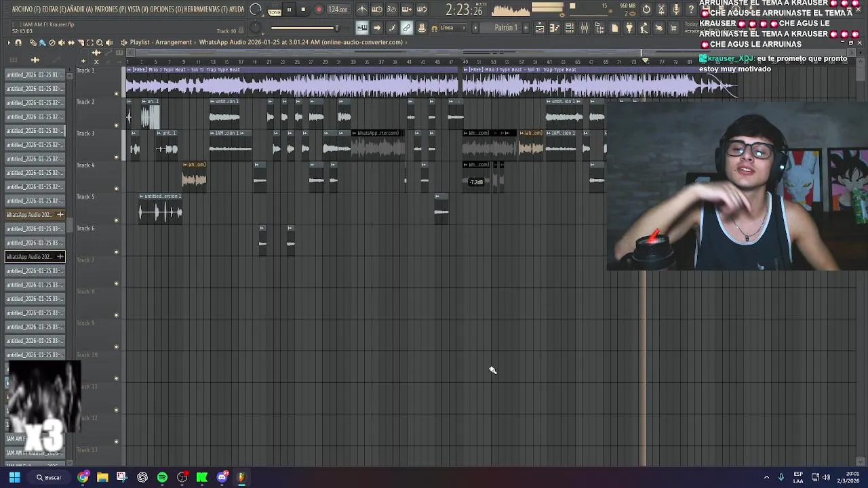Adjust the master volume knob

pos(256,9)
